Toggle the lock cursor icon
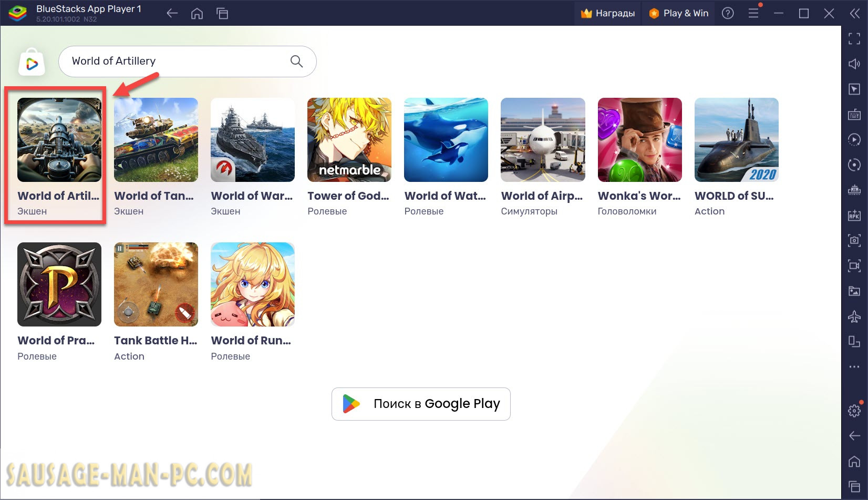Screen dimensions: 868x500 pos(854,89)
